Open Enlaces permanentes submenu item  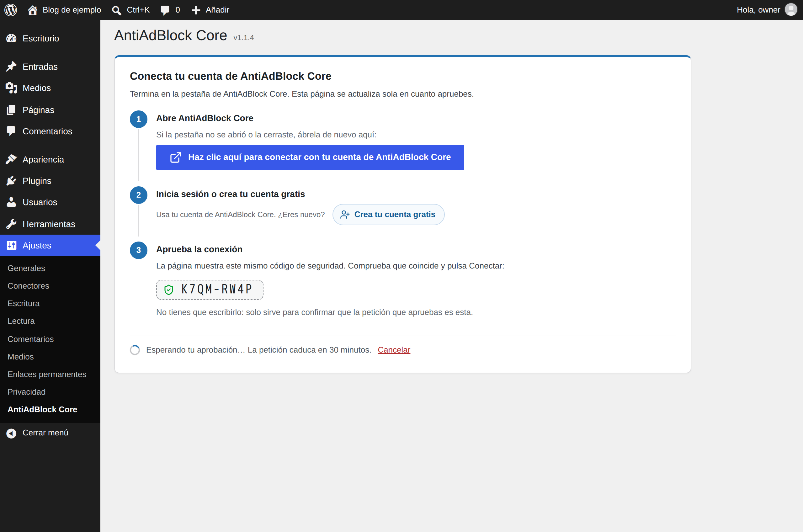(x=47, y=374)
